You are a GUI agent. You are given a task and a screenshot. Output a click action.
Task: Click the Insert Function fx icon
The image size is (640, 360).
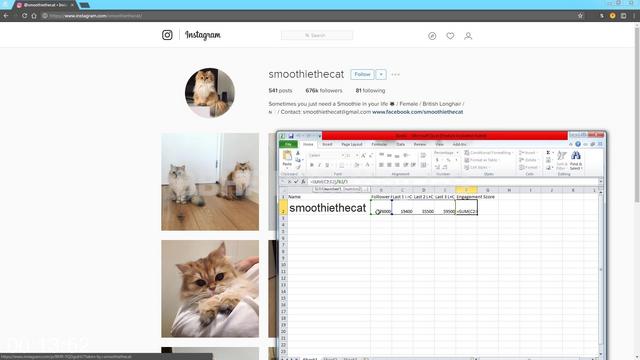tap(303, 182)
